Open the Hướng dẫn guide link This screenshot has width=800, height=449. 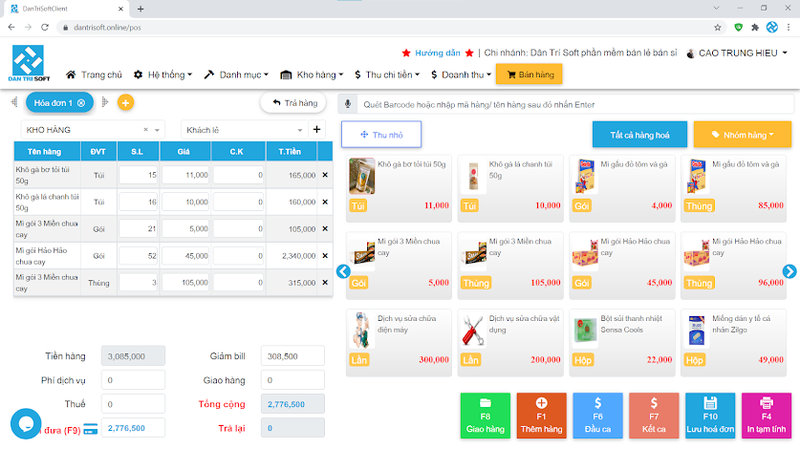tap(437, 53)
